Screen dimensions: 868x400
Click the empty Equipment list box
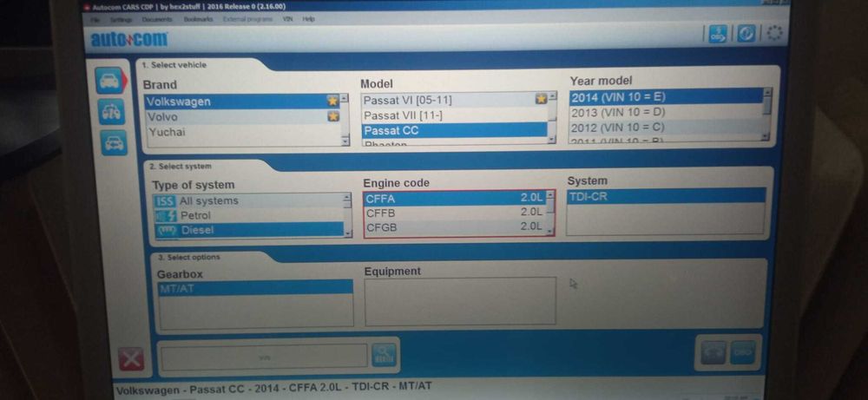point(460,302)
